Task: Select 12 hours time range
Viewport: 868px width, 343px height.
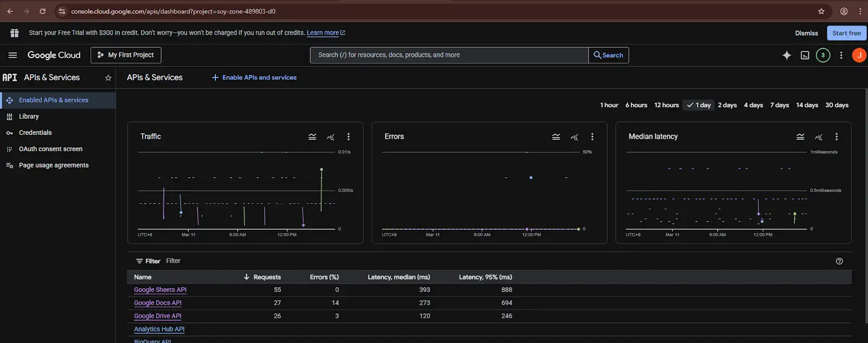Action: coord(666,105)
